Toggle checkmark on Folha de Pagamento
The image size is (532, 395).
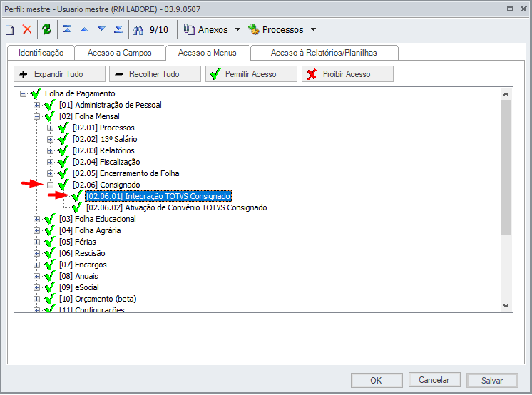[x=36, y=93]
